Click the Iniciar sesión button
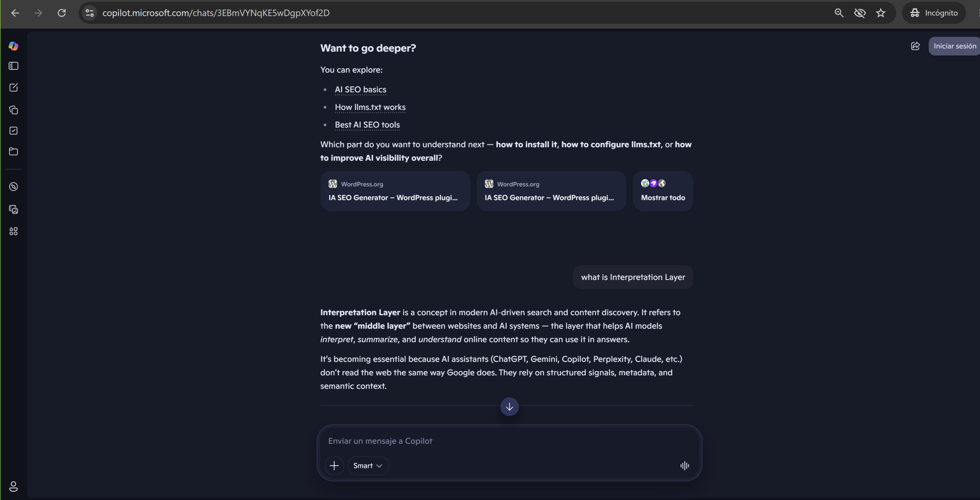The width and height of the screenshot is (980, 500). click(x=954, y=46)
